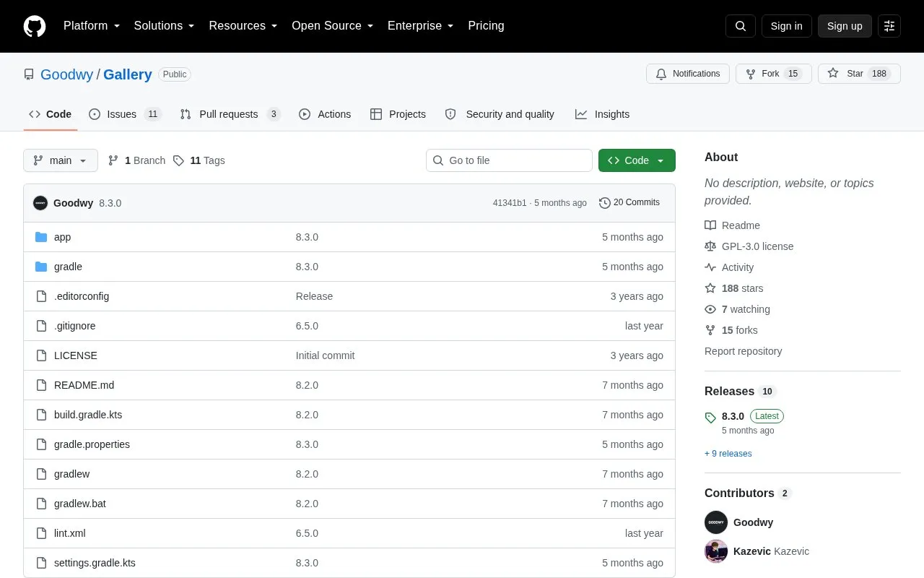Open the build.gradle.kts file
Screen dimensions: 924x578
[88, 415]
